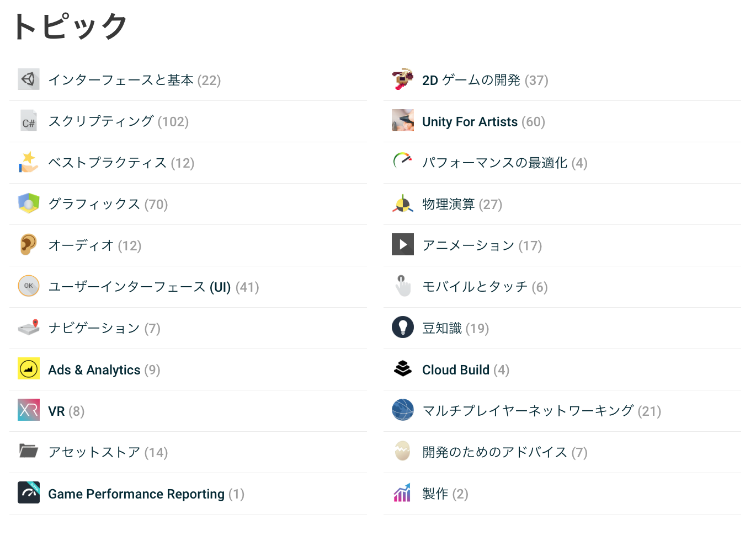The image size is (756, 536).
Task: Click the speedometer Game Performance Reporting icon
Action: (x=29, y=493)
